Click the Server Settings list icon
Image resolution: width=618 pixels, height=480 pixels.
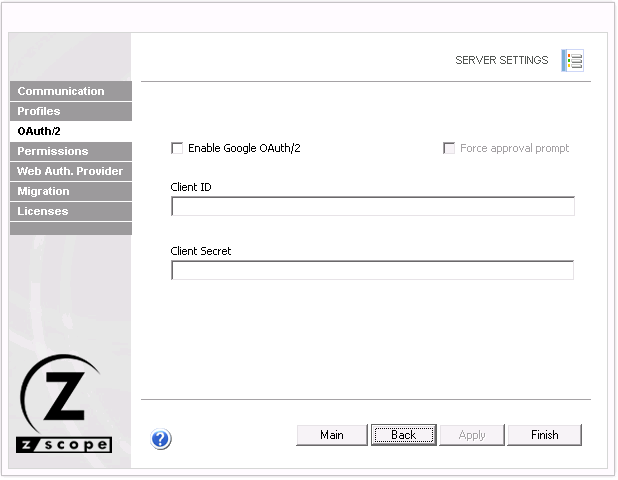pyautogui.click(x=572, y=60)
